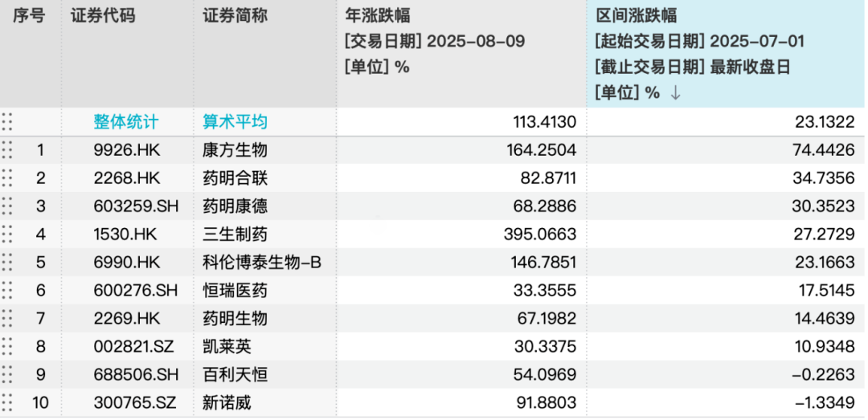Click security name 三生制药
The width and height of the screenshot is (868, 420).
tap(235, 234)
